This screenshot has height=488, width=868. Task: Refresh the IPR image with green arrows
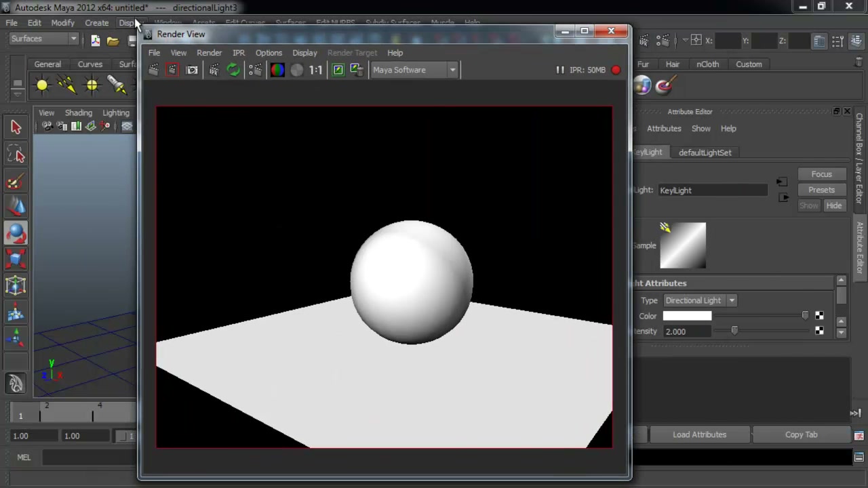[233, 70]
